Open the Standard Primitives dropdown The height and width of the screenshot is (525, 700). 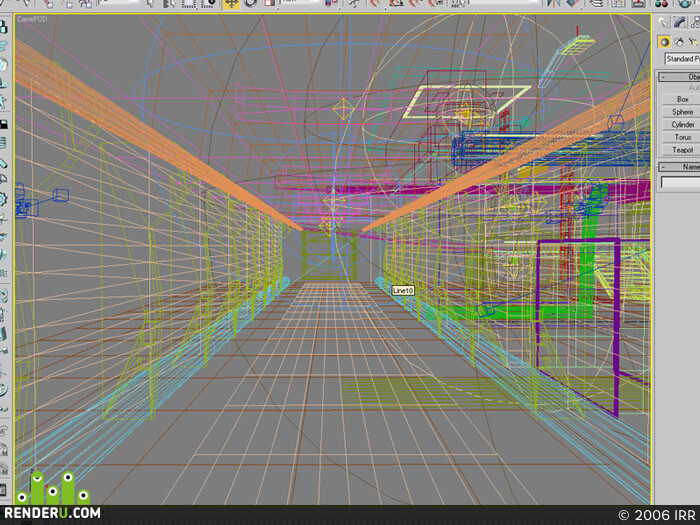pos(682,59)
